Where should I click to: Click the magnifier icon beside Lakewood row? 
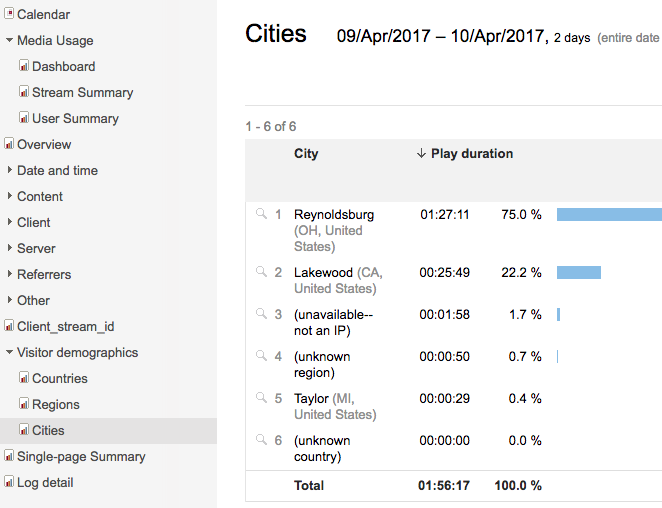[x=261, y=272]
